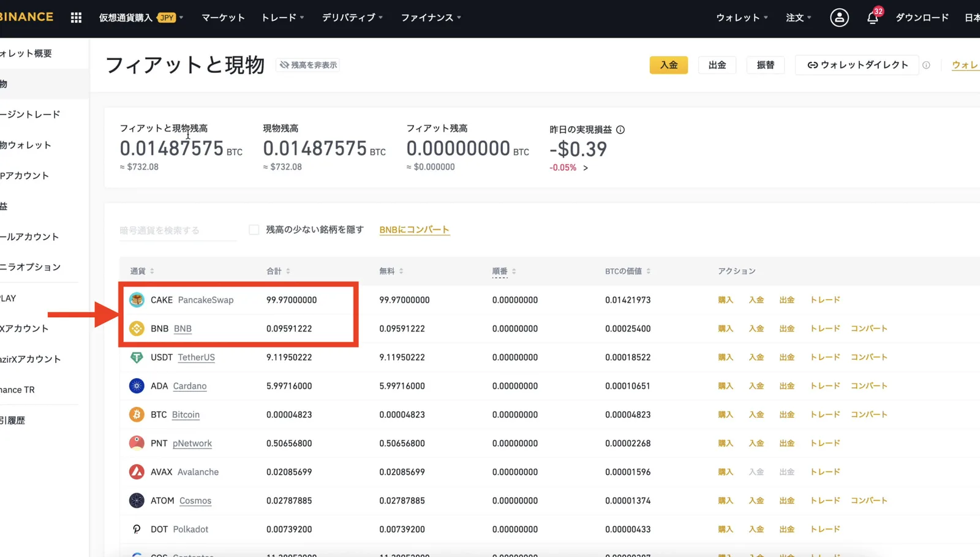Click the -0.05% PnL percentage text
The height and width of the screenshot is (557, 980).
(563, 168)
